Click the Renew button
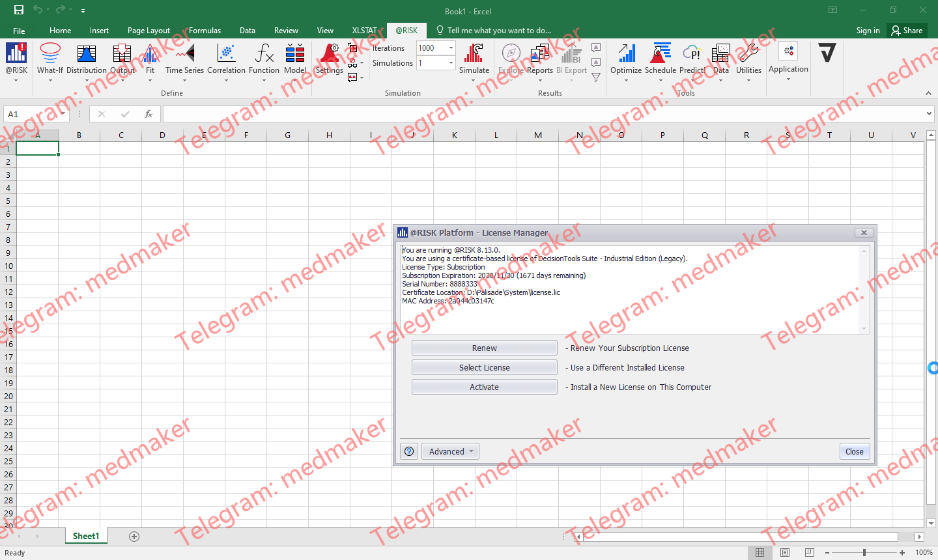This screenshot has height=560, width=938. coord(485,348)
